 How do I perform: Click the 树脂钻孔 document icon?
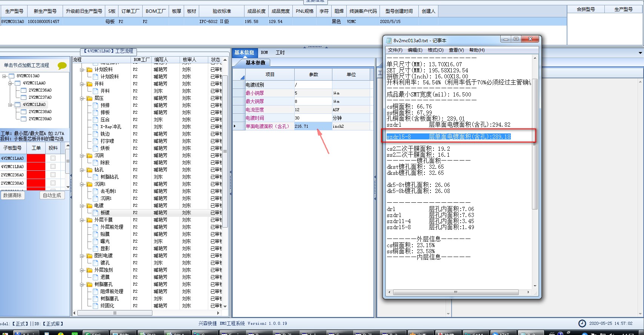(x=96, y=177)
